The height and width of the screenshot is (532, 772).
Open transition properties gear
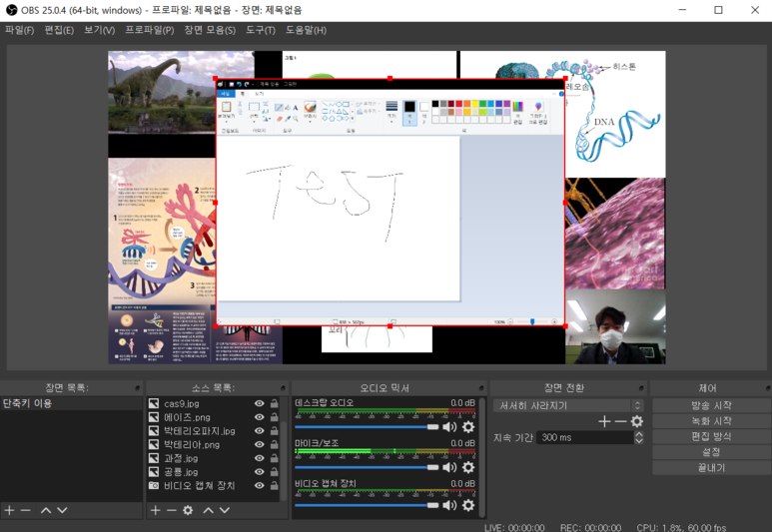pyautogui.click(x=637, y=421)
